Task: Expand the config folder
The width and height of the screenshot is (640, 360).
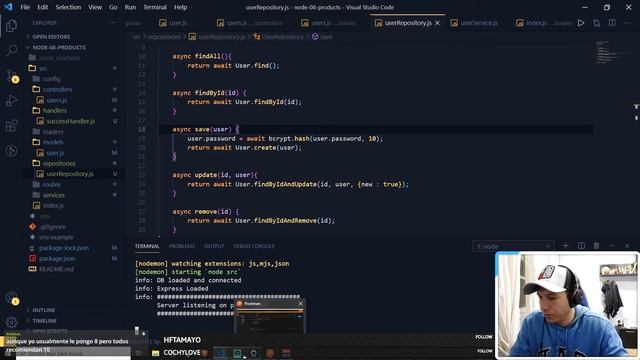Action: click(x=51, y=79)
